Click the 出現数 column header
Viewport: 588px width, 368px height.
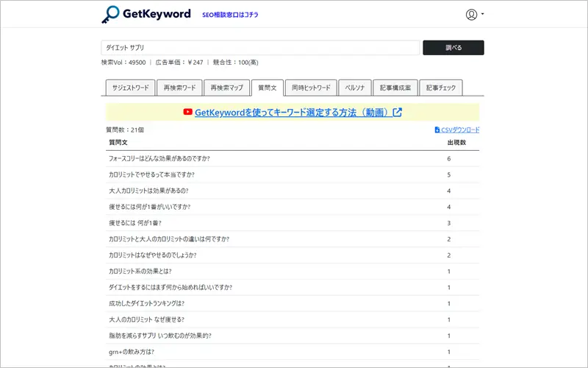pos(456,142)
